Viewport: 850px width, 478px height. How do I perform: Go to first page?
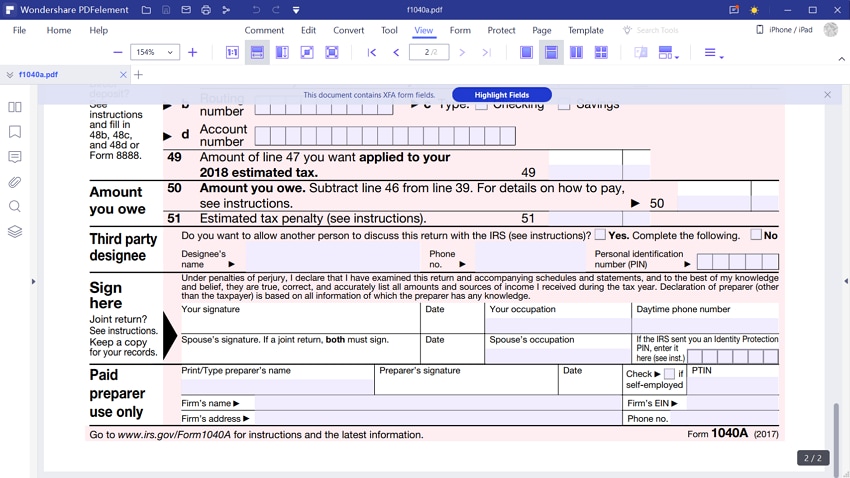pyautogui.click(x=372, y=53)
